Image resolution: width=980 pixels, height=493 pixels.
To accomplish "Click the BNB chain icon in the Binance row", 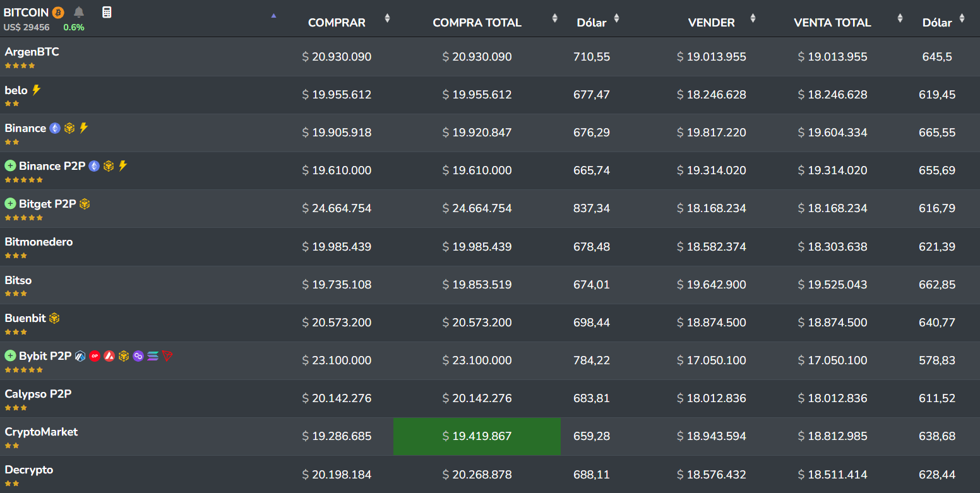I will (69, 128).
